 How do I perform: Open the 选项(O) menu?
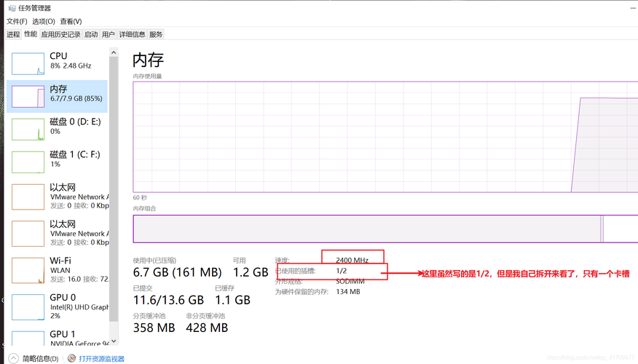click(x=44, y=21)
